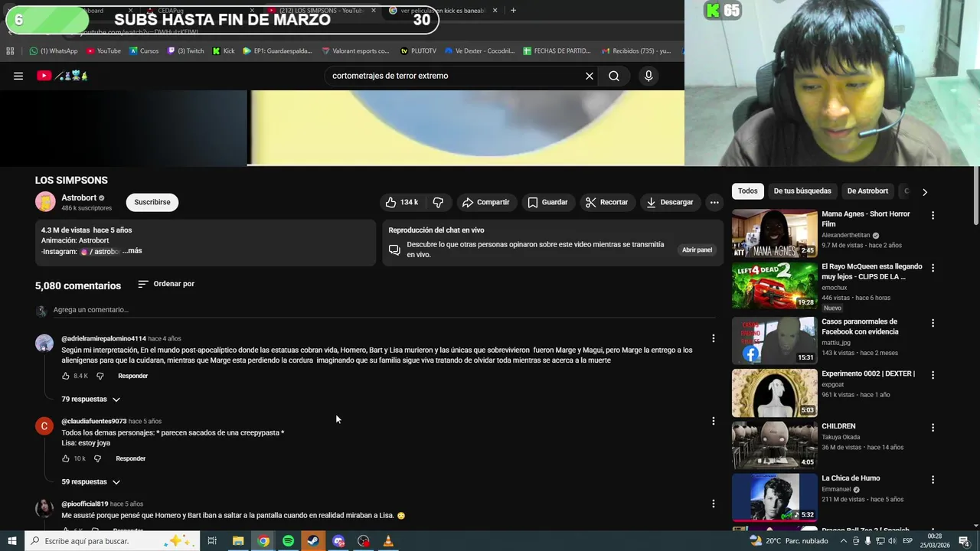Download the video with Descargar
980x551 pixels.
670,202
